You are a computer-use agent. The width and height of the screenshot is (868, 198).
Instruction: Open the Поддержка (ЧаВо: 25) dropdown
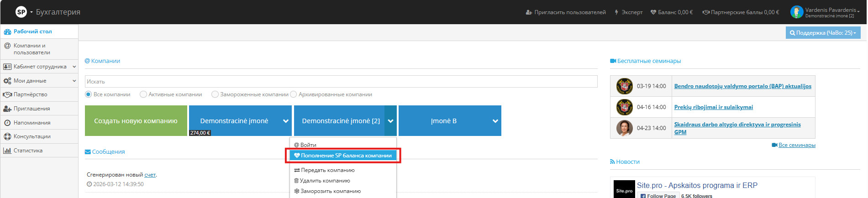coord(823,33)
